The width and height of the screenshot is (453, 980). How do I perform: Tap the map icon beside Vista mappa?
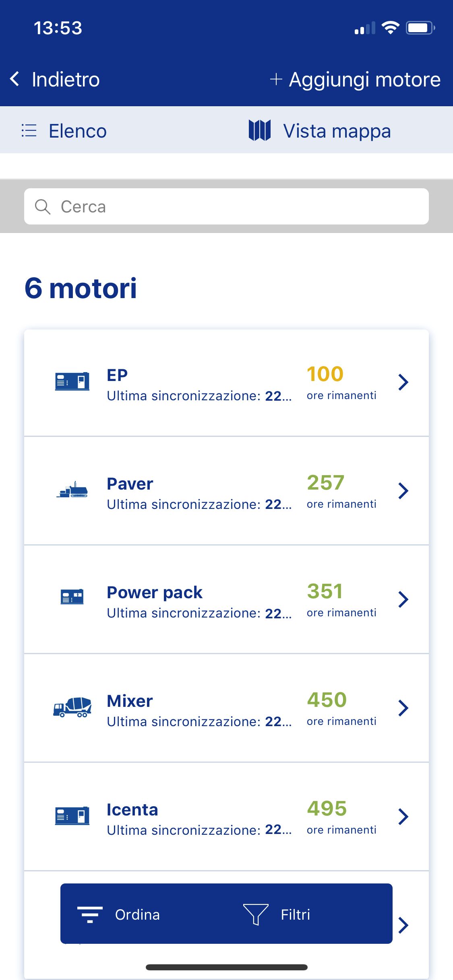coord(260,130)
